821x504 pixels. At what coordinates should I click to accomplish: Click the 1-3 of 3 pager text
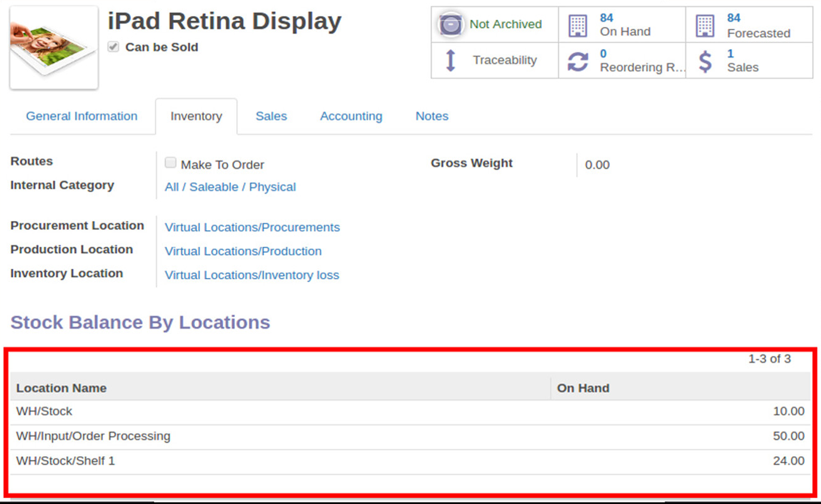[x=770, y=359]
